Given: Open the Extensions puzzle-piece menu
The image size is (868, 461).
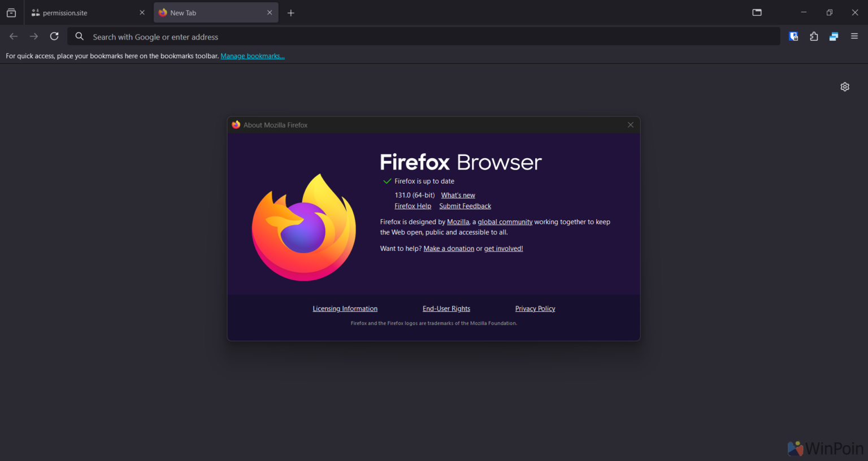Looking at the screenshot, I should pyautogui.click(x=814, y=36).
